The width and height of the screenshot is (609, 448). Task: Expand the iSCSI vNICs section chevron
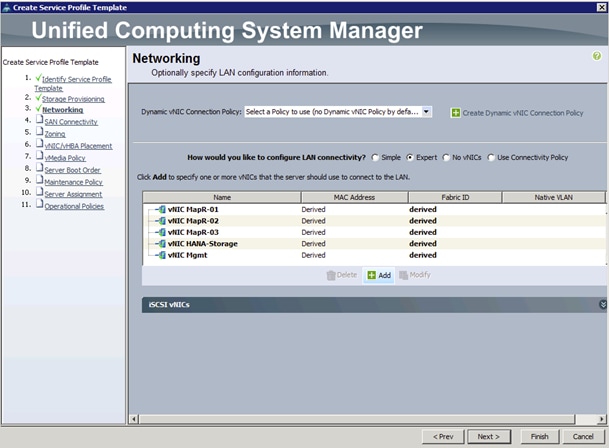[603, 305]
